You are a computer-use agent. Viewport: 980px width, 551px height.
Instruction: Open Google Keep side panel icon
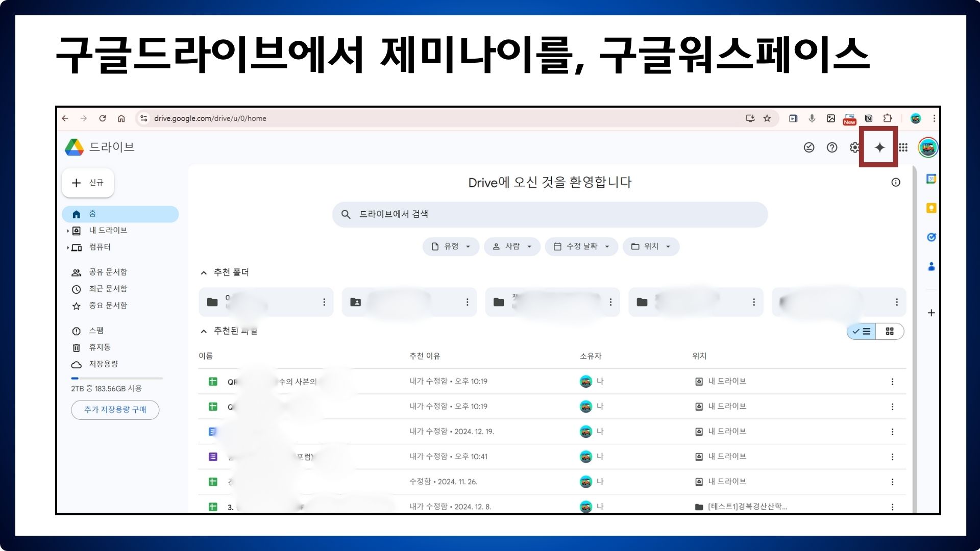coord(931,208)
